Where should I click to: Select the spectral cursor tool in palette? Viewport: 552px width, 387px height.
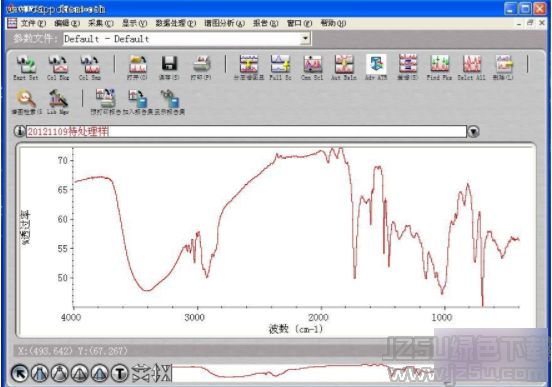pyautogui.click(x=60, y=373)
